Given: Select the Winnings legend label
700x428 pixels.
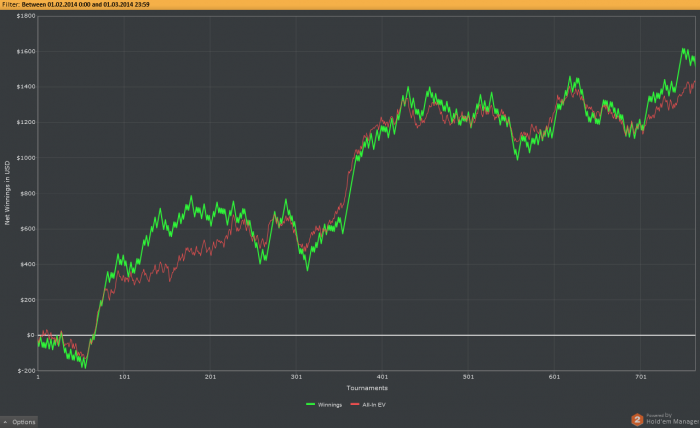Looking at the screenshot, I should point(330,405).
